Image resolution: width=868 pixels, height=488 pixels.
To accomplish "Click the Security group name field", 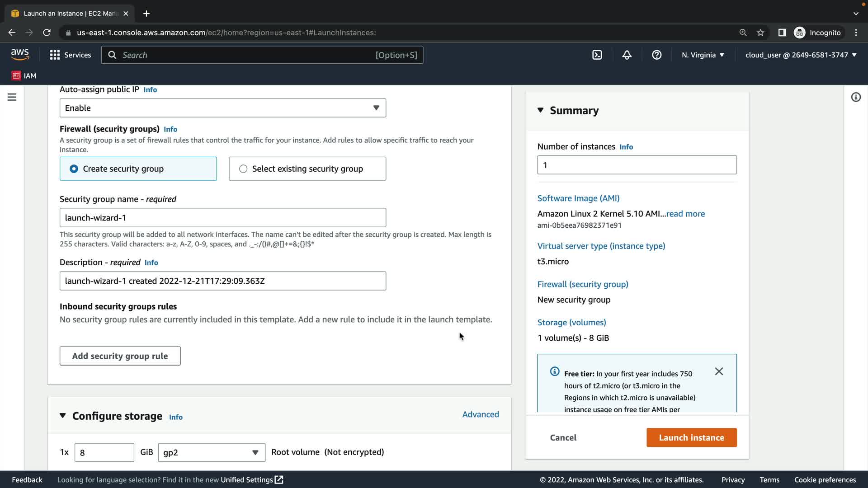I will [x=222, y=218].
